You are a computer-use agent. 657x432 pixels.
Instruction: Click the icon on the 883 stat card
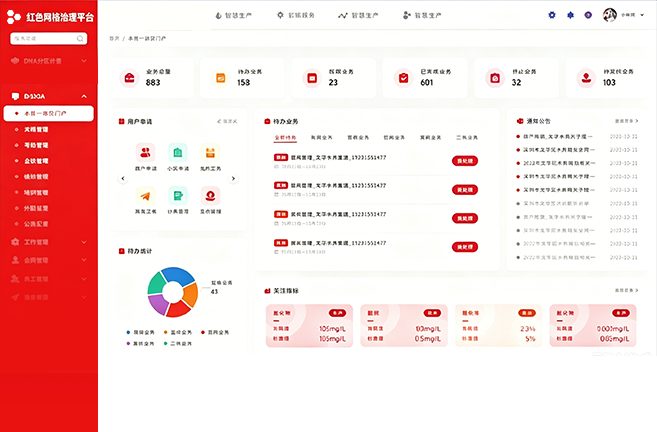(x=129, y=78)
